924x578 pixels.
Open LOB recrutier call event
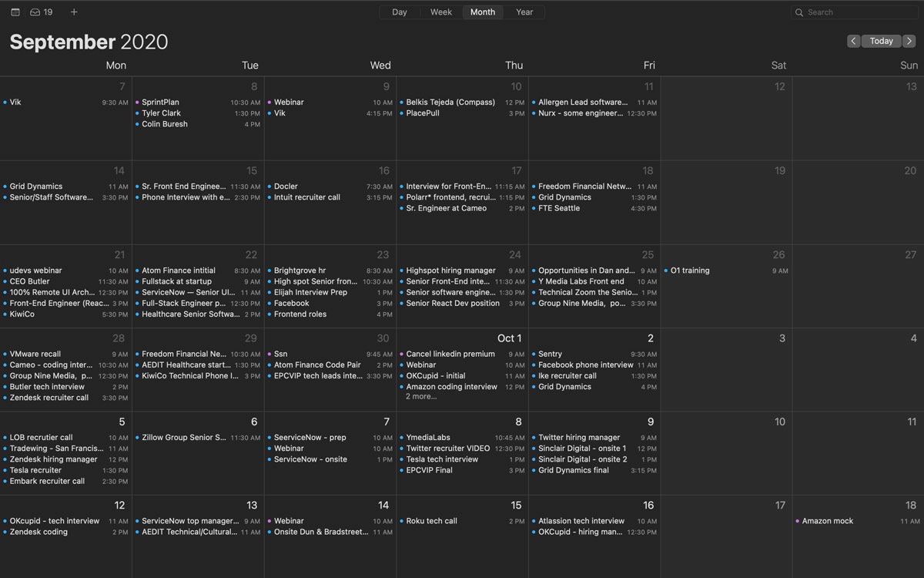coord(65,438)
